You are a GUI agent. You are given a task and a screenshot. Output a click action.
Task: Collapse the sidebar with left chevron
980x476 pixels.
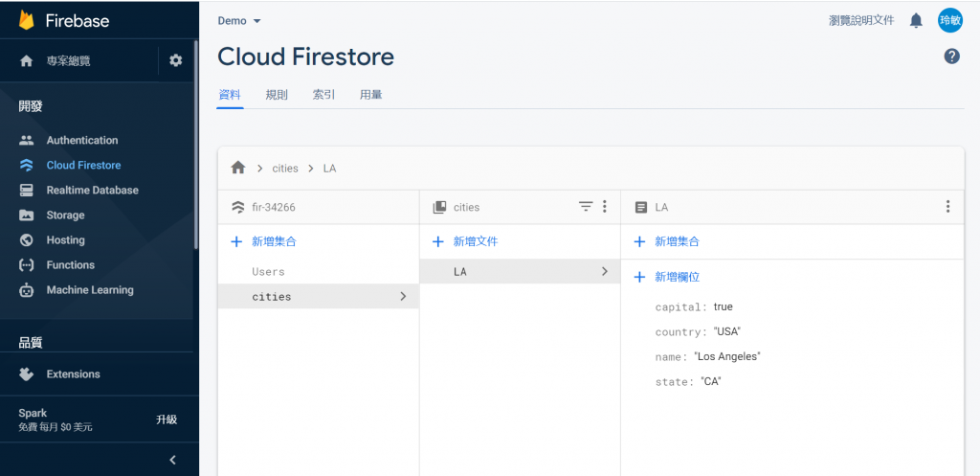(173, 460)
